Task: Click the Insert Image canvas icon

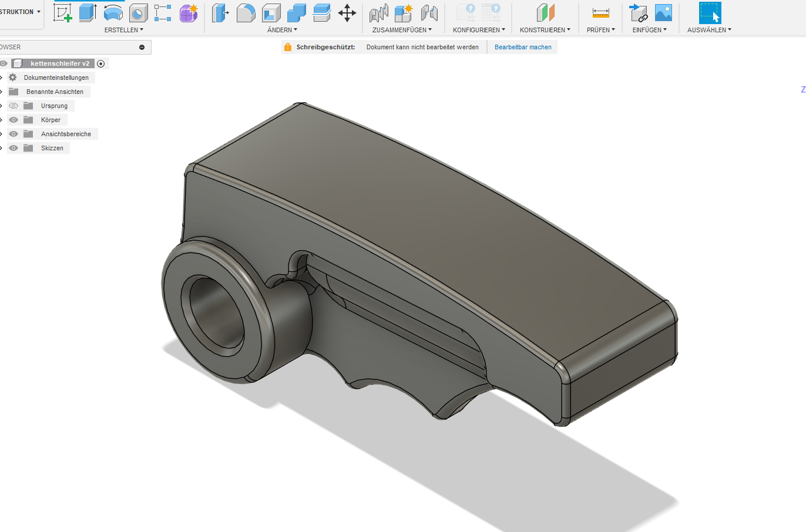Action: (x=663, y=12)
